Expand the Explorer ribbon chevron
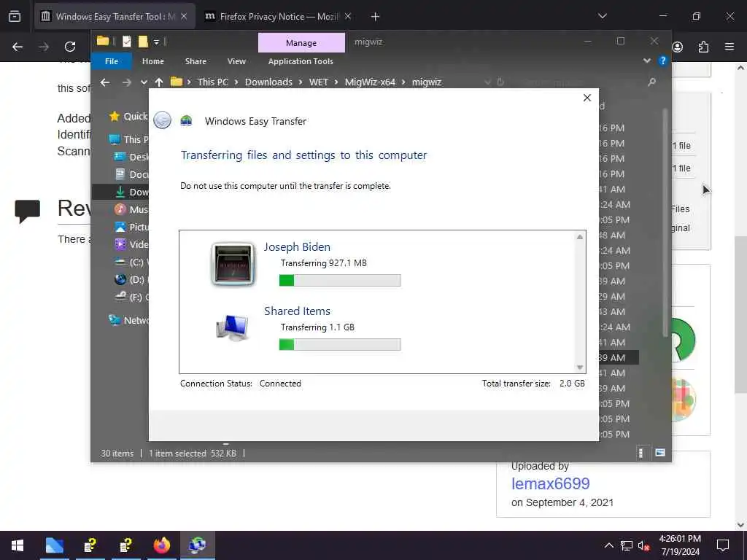The width and height of the screenshot is (747, 560). coord(646,61)
